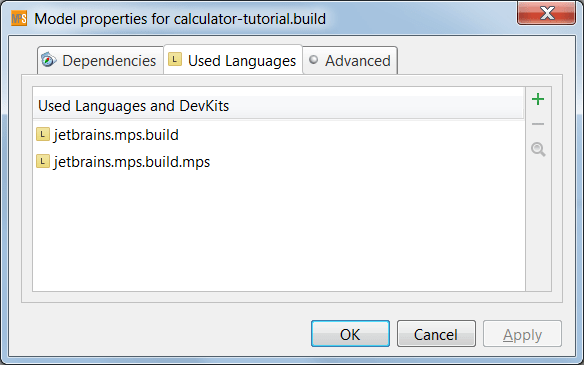
Task: Click the L icon beside jetbrains.mps.build.mps
Action: click(x=43, y=161)
